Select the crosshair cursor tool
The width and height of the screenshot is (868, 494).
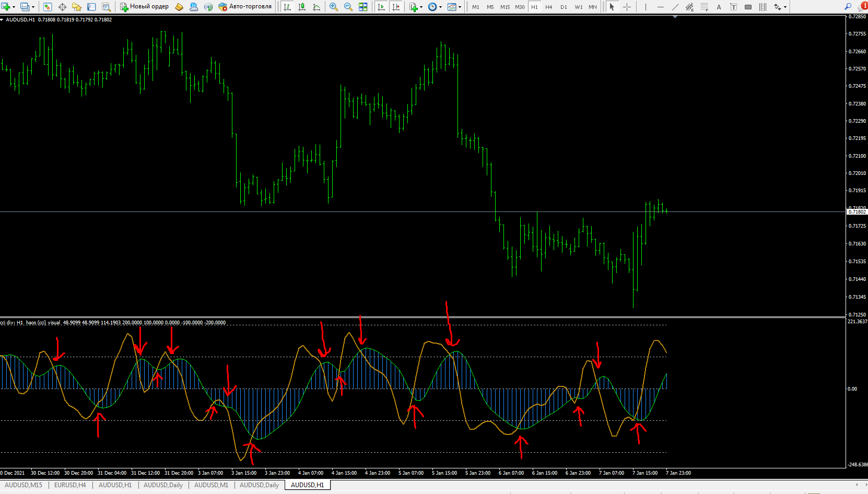coord(627,7)
